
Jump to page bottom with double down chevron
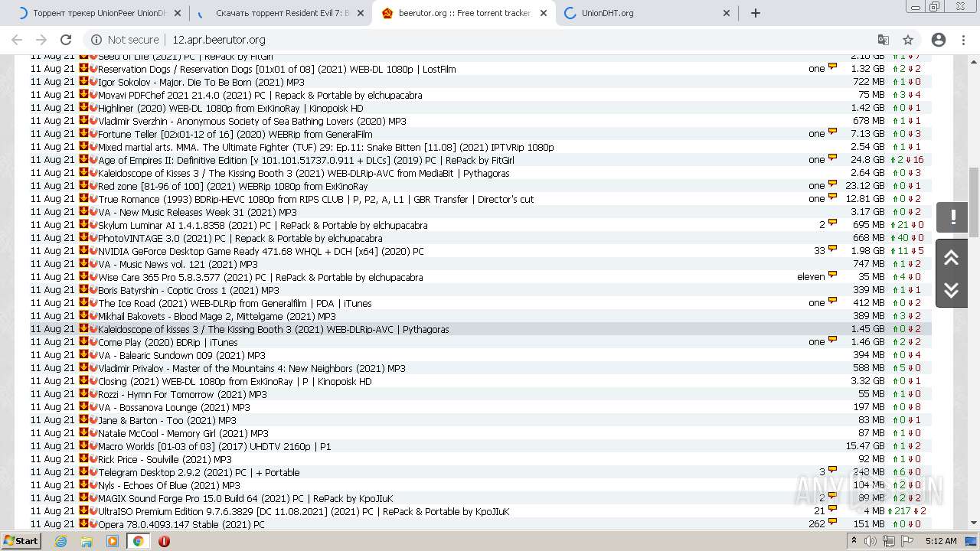pos(952,290)
